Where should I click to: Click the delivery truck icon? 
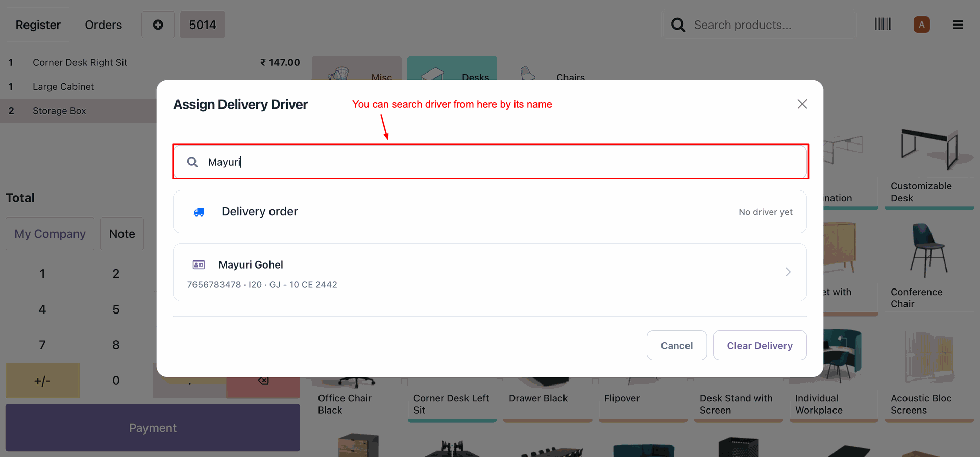coord(199,212)
